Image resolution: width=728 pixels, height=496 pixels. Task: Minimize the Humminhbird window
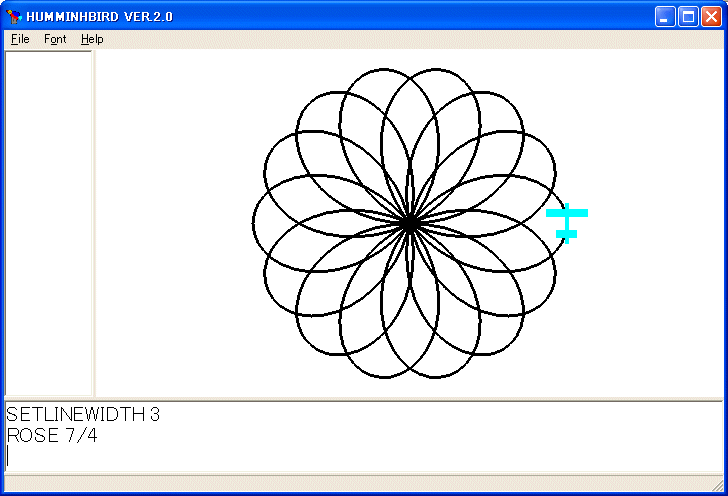click(x=665, y=17)
